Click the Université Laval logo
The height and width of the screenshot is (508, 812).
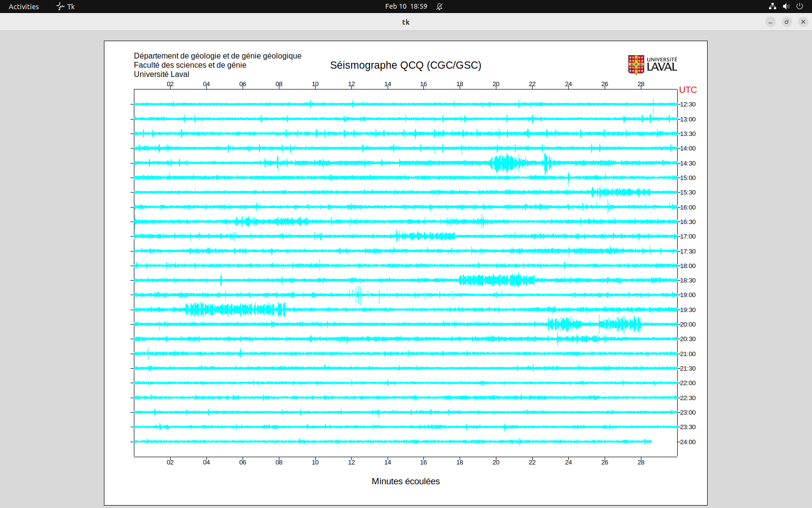pos(652,64)
